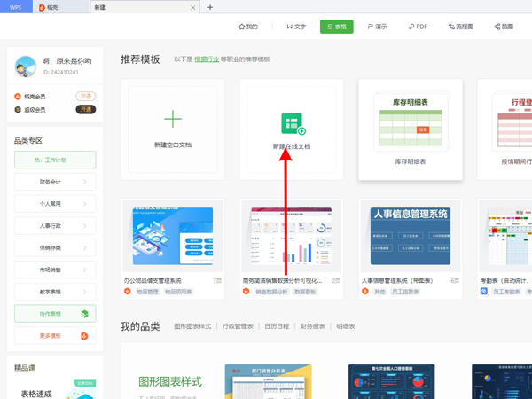This screenshot has height=399, width=532.
Task: Open 我的 favorites with the star icon
Action: [247, 27]
